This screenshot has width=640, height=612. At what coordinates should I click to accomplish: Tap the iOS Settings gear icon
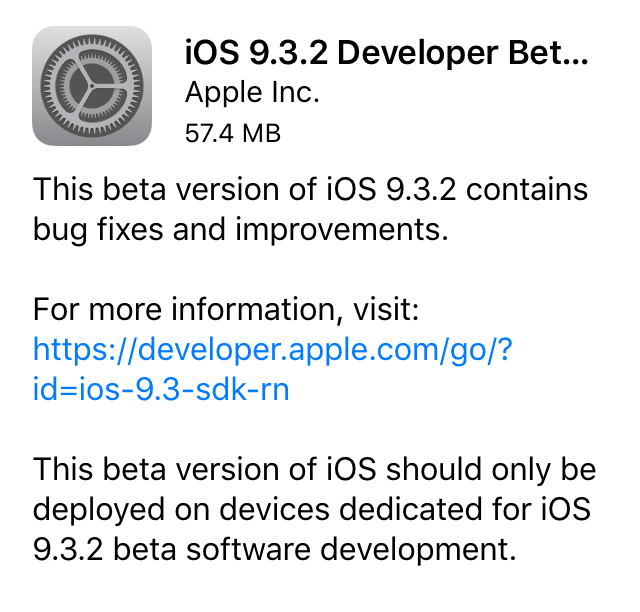(92, 85)
